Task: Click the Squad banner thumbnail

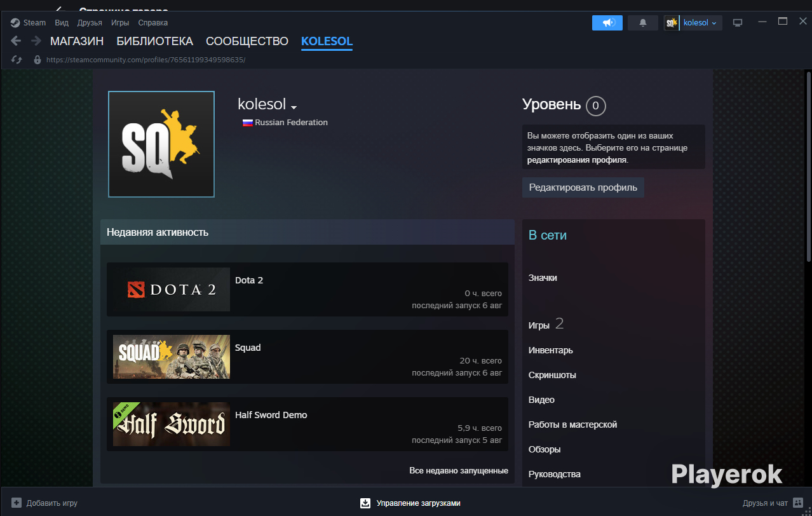Action: coord(172,356)
